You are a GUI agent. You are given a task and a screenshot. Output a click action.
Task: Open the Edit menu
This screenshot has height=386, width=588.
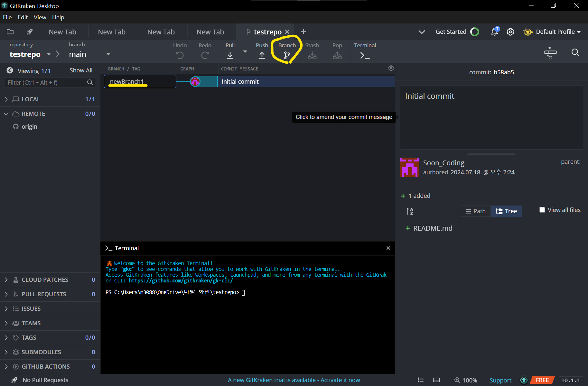[x=23, y=17]
